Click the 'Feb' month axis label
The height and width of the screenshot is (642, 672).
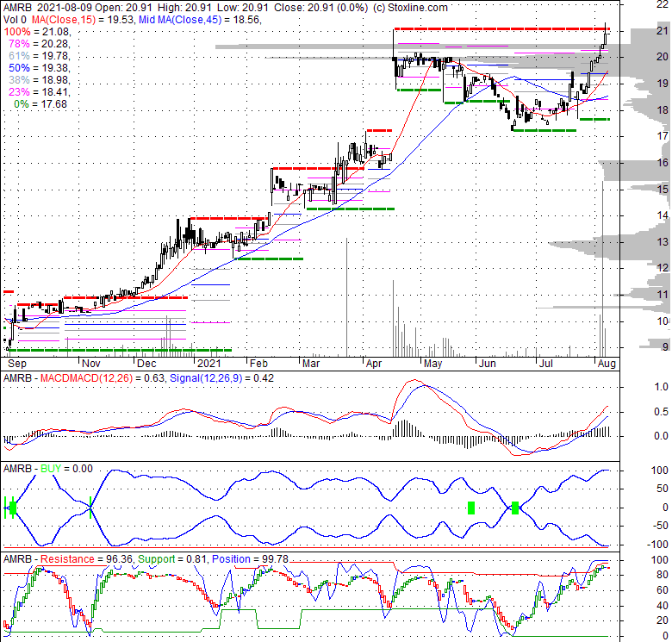[x=258, y=364]
